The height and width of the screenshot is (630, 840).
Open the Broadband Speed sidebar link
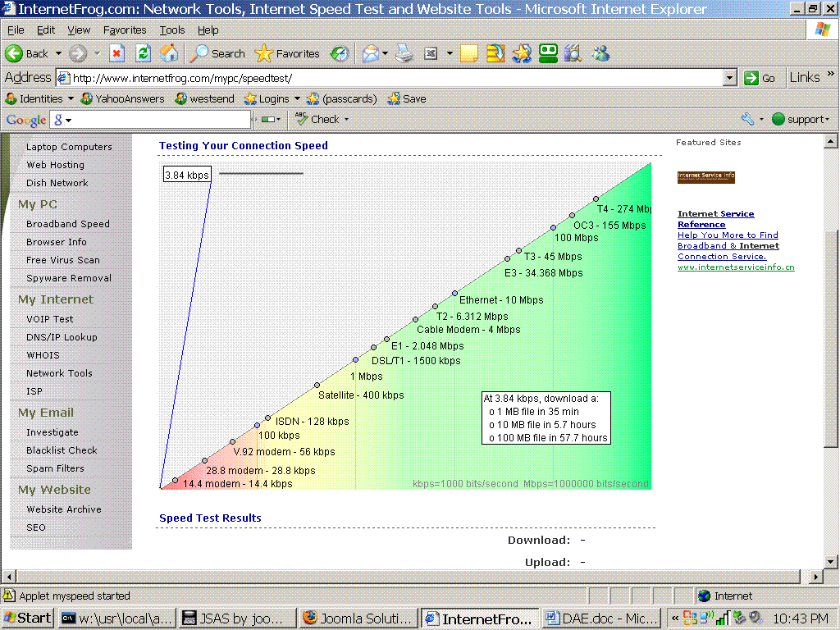68,224
